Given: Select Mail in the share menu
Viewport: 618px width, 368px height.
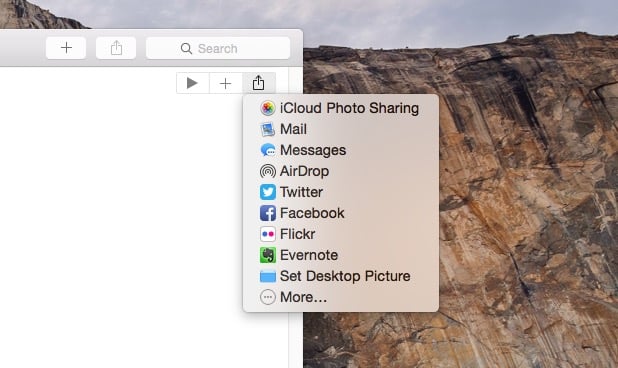Looking at the screenshot, I should [341, 129].
